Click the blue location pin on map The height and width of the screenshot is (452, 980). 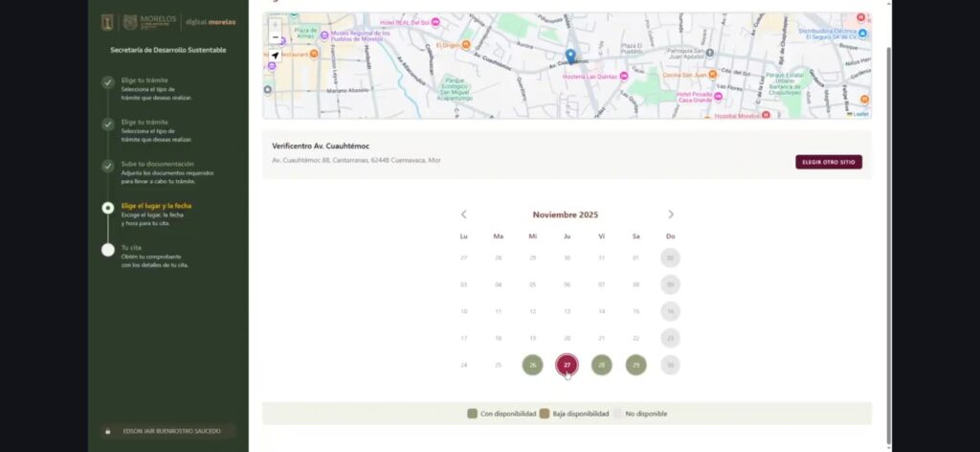pyautogui.click(x=570, y=56)
